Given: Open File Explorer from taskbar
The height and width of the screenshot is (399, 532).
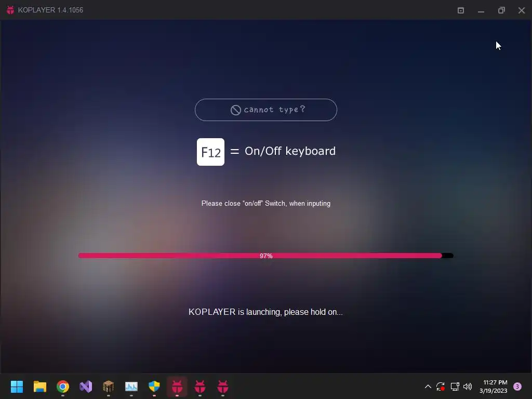Looking at the screenshot, I should 39,387.
